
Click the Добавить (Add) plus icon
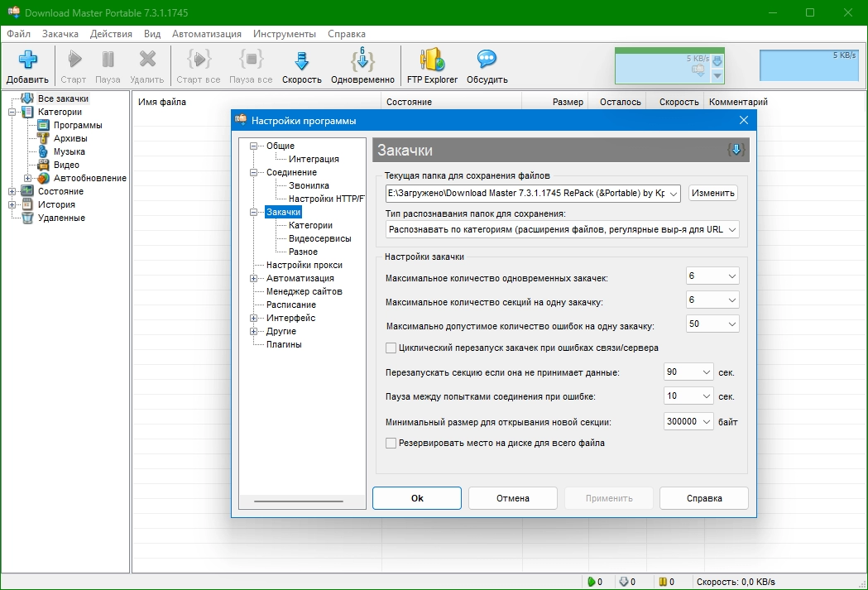[x=28, y=60]
